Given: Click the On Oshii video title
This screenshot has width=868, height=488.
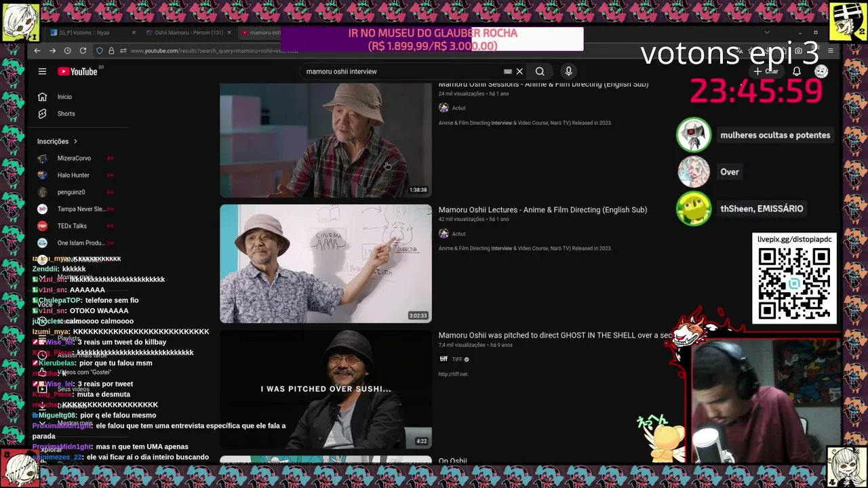Looking at the screenshot, I should tap(452, 461).
